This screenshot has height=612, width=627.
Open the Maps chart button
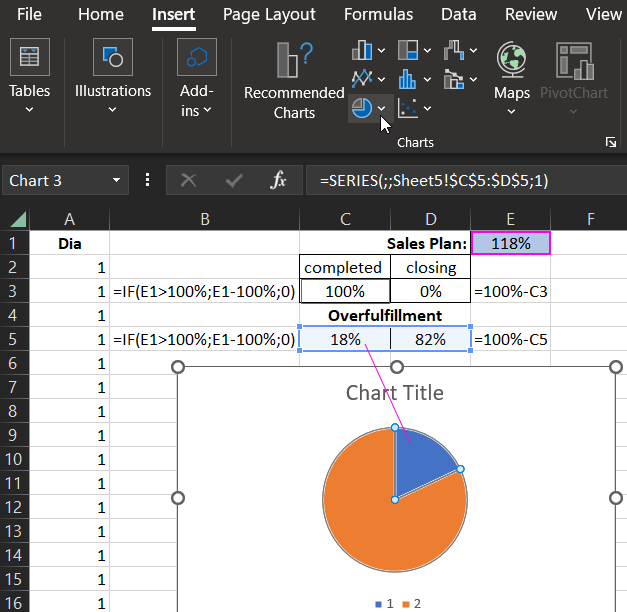(x=512, y=75)
